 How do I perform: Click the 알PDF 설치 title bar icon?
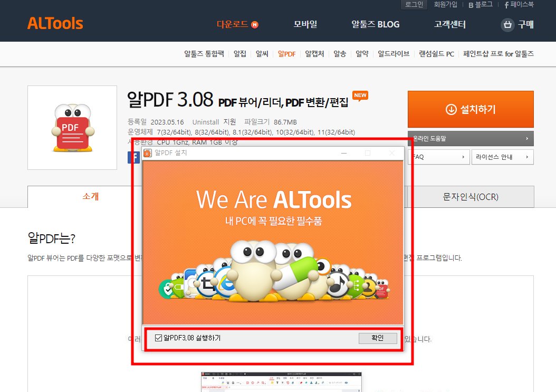pyautogui.click(x=148, y=153)
